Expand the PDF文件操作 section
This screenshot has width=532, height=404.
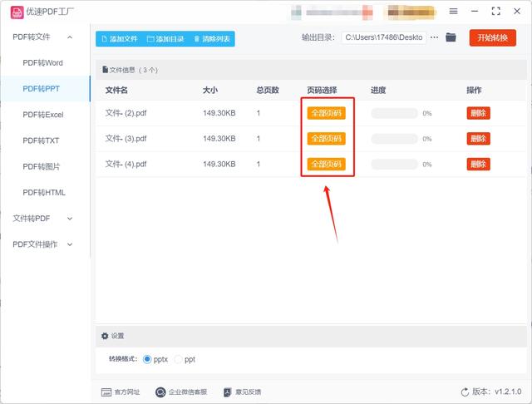tap(70, 244)
